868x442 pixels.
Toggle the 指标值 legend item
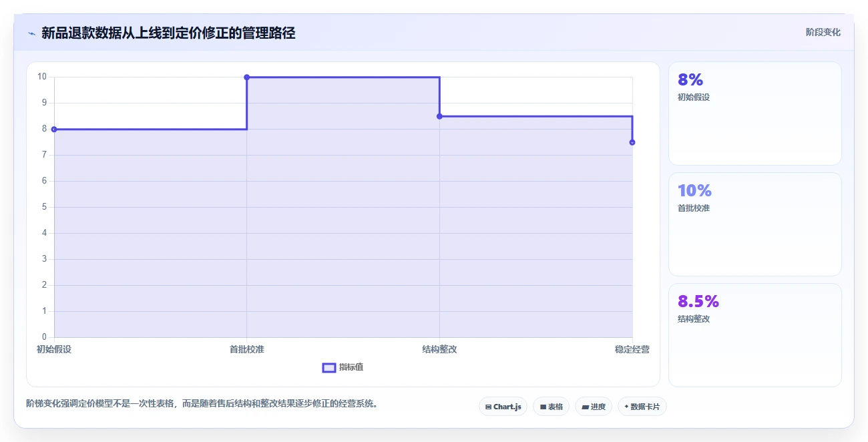point(343,367)
